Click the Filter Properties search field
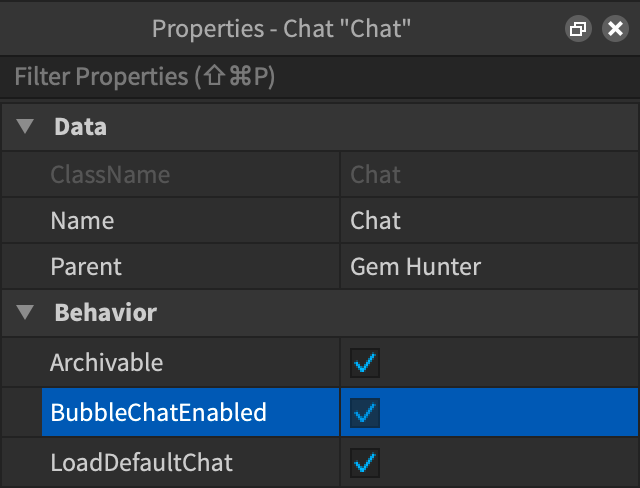Image resolution: width=640 pixels, height=488 pixels. 320,76
